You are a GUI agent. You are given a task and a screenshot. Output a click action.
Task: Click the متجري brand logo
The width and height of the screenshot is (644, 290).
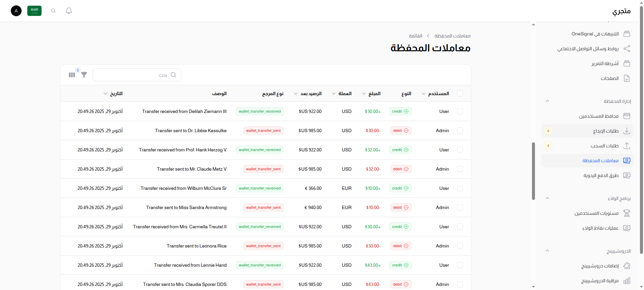coord(621,11)
